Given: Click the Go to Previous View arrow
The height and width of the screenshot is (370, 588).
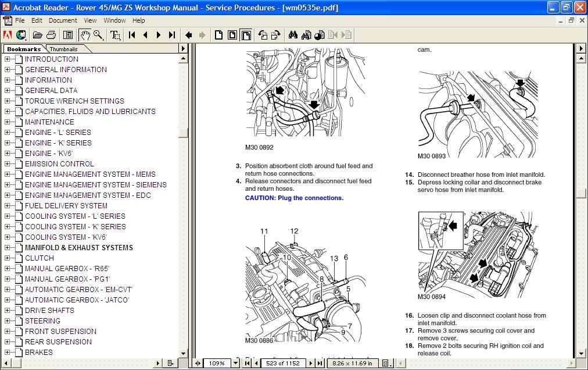Looking at the screenshot, I should coord(189,35).
